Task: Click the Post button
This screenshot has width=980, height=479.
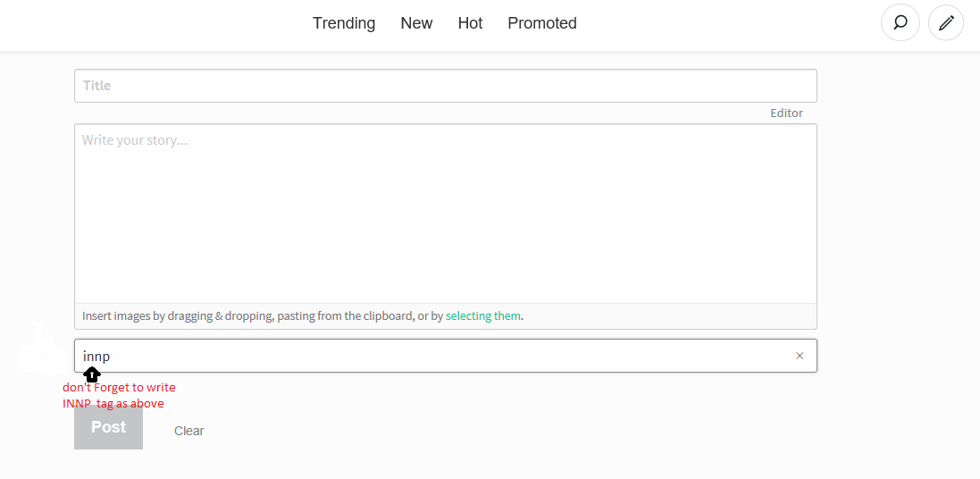Action: click(x=109, y=427)
